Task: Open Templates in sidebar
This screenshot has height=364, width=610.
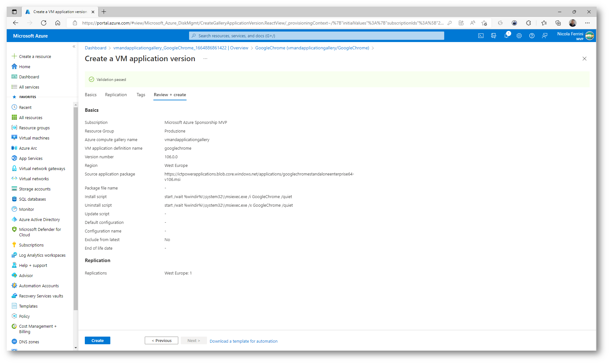Action: (x=25, y=306)
